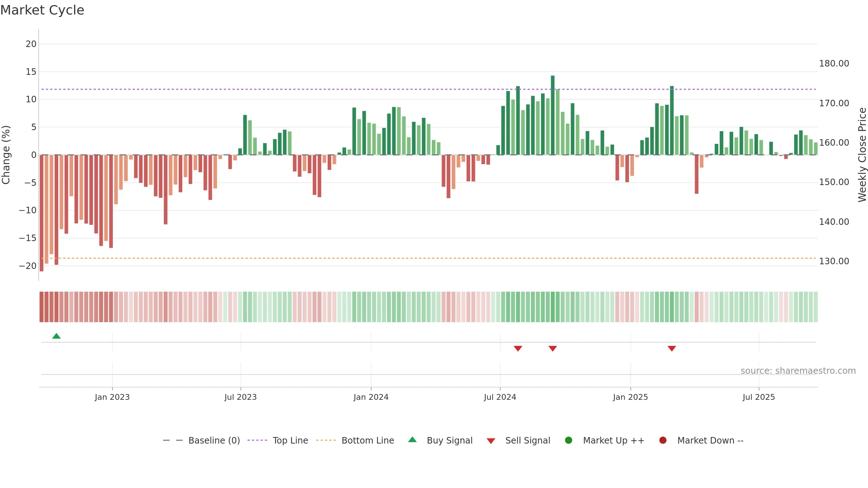The width and height of the screenshot is (868, 488).
Task: Click the 150.00 price axis label
Action: [834, 182]
